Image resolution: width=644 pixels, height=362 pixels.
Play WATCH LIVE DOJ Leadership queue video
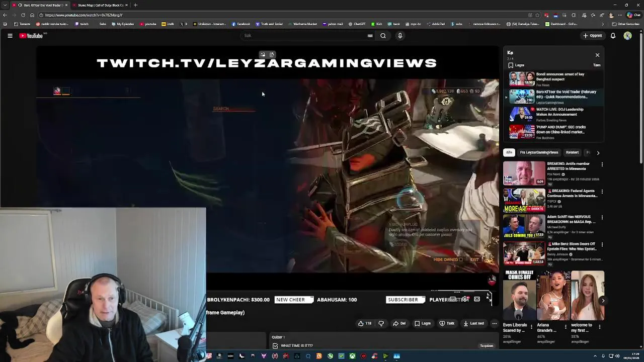coord(553,114)
